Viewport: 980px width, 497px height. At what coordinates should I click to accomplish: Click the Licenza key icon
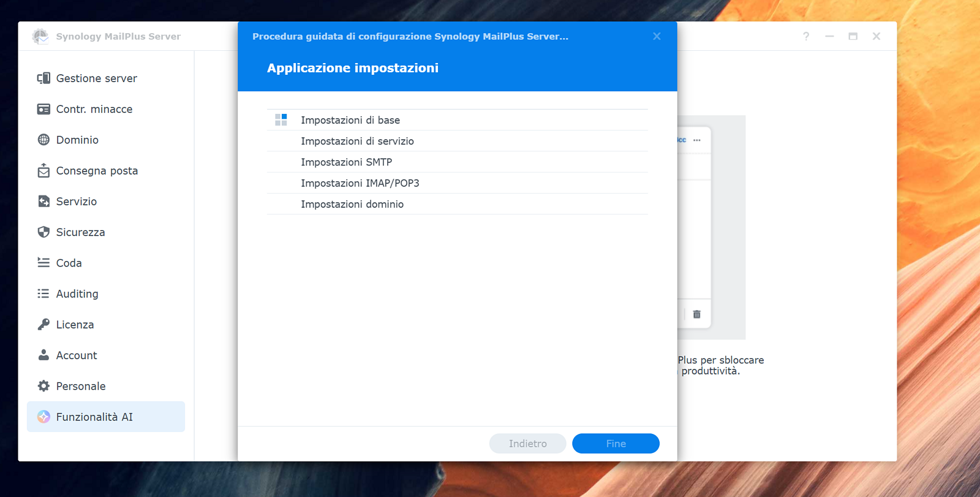click(x=43, y=324)
